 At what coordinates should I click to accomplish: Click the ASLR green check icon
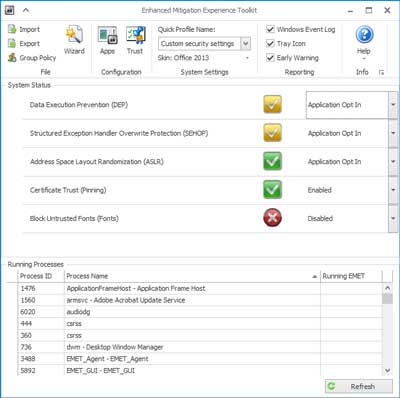pos(272,161)
